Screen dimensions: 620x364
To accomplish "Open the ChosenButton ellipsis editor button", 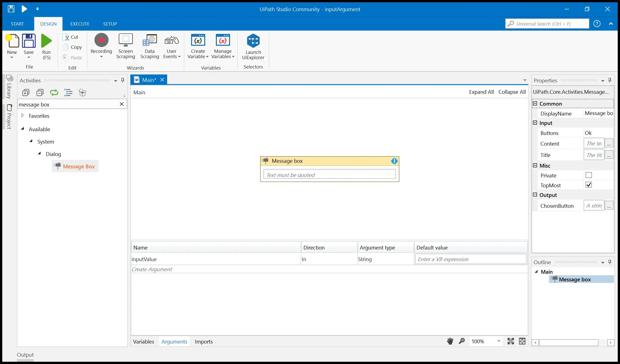I will [609, 206].
